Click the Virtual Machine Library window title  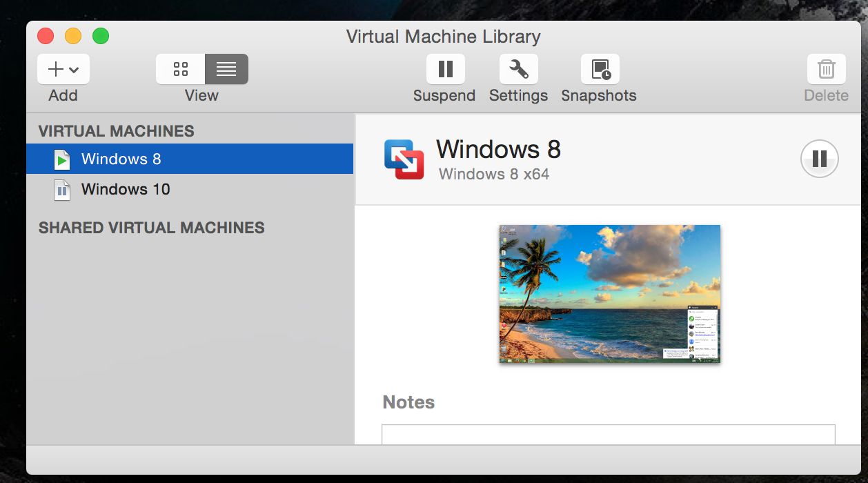(x=443, y=37)
